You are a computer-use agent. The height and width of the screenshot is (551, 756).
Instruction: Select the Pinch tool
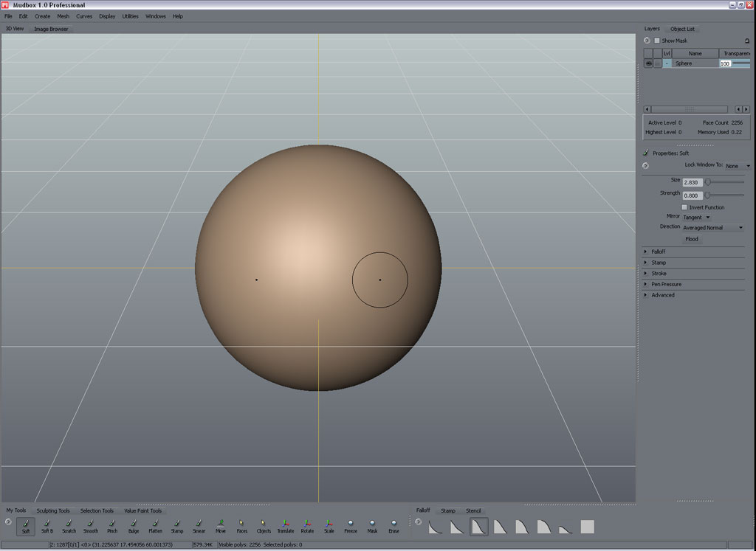(112, 525)
